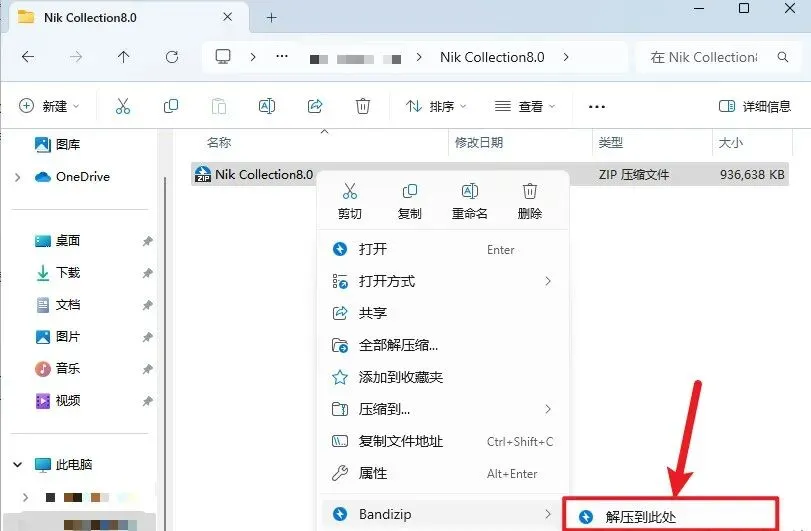Image resolution: width=811 pixels, height=531 pixels.
Task: Click the Nik Collection8.0 ZIP file icon
Action: point(202,174)
